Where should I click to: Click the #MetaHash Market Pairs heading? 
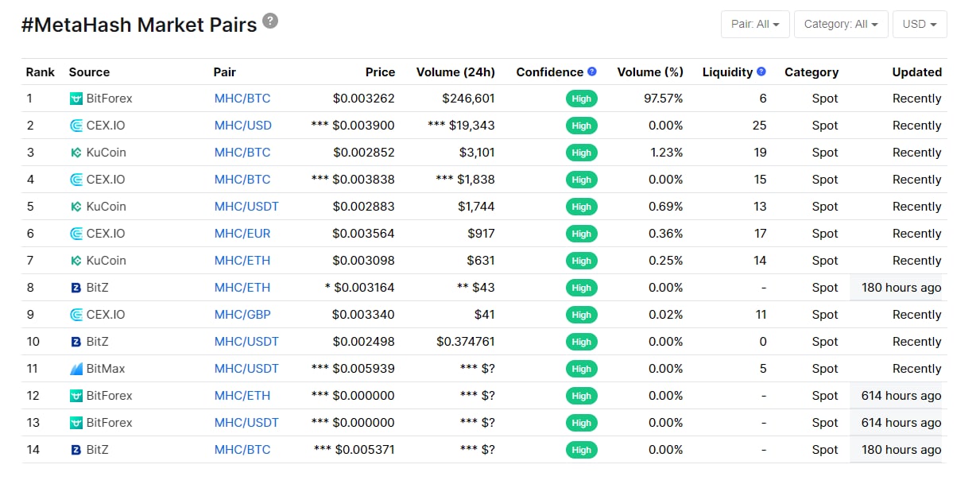point(139,24)
